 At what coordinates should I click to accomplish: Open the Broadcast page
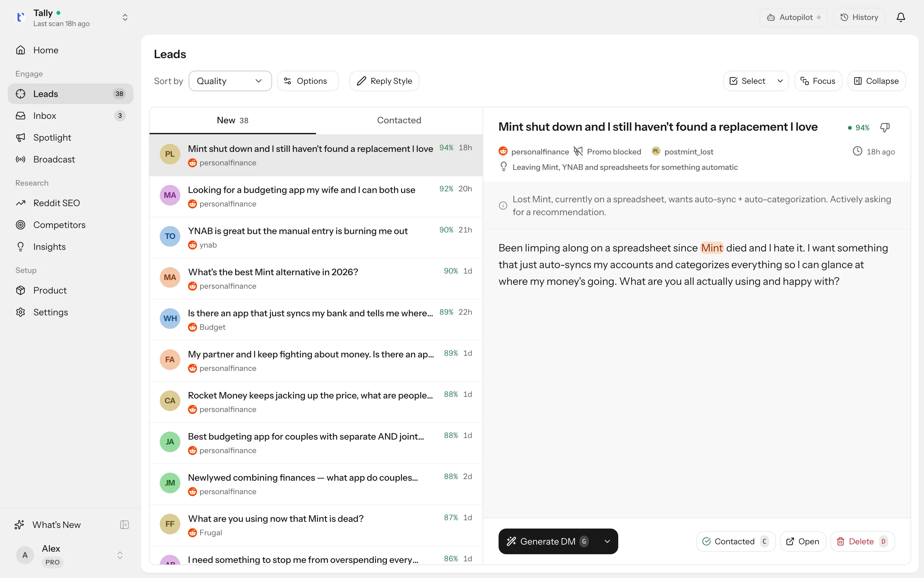pos(70,159)
